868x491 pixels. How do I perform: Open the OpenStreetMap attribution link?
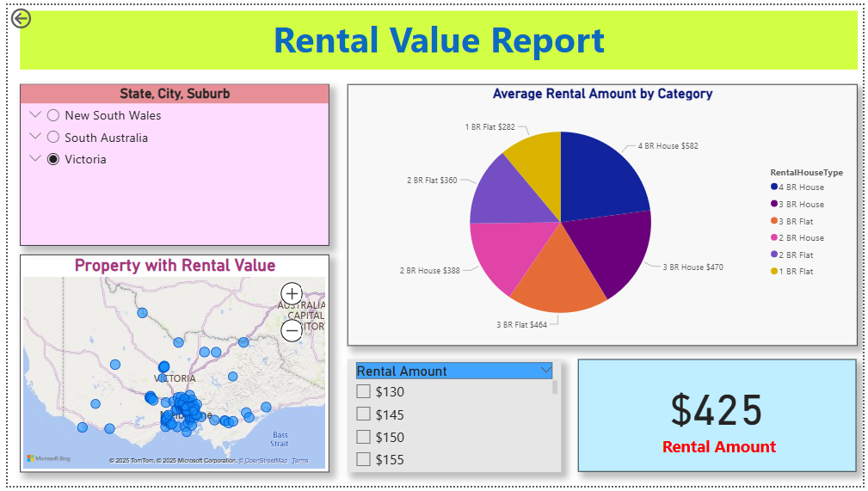point(264,462)
